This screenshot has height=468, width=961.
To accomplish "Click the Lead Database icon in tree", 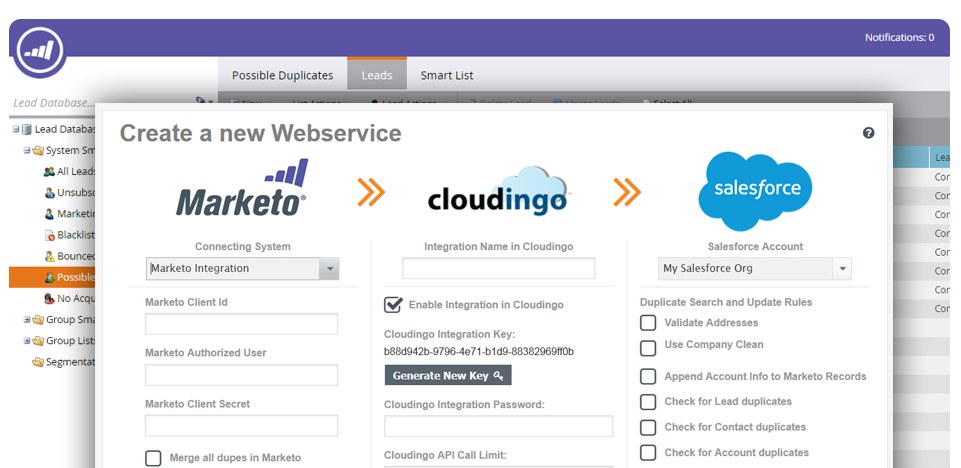I will point(27,129).
